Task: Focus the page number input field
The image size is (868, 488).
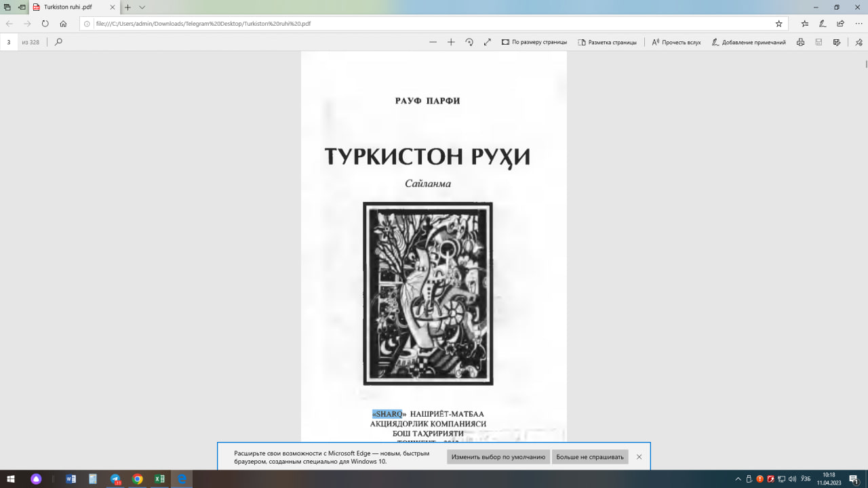Action: point(9,42)
